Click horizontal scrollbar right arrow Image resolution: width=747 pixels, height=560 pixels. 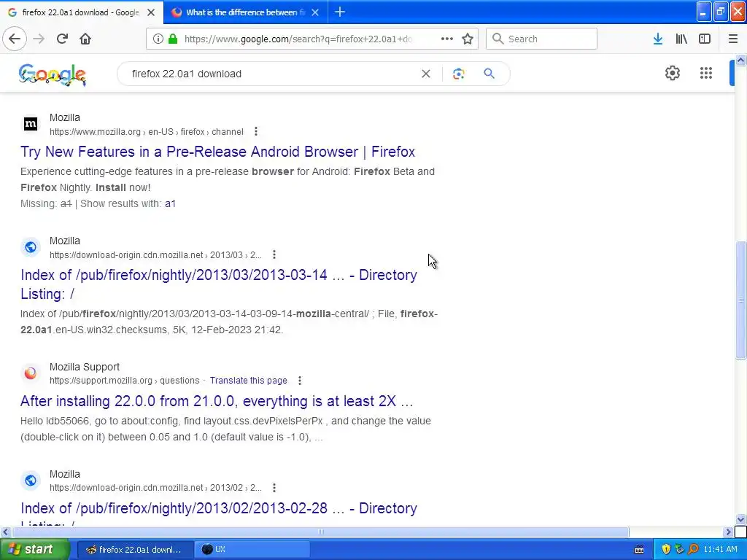coord(728,532)
